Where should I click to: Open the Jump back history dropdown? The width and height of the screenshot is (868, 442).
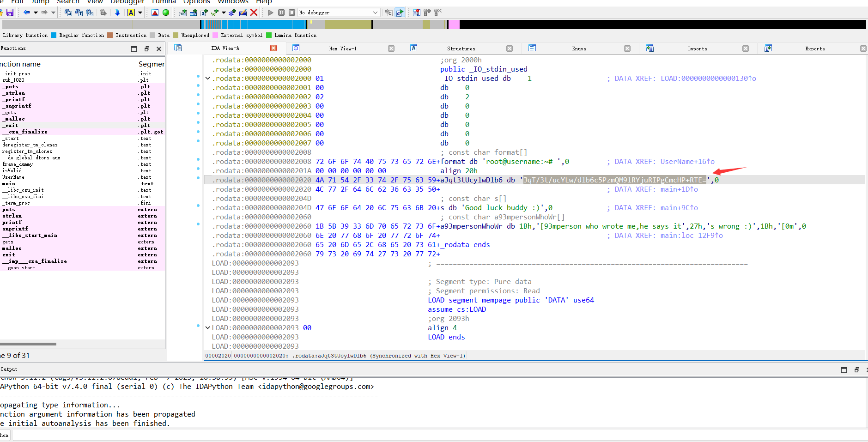[36, 12]
